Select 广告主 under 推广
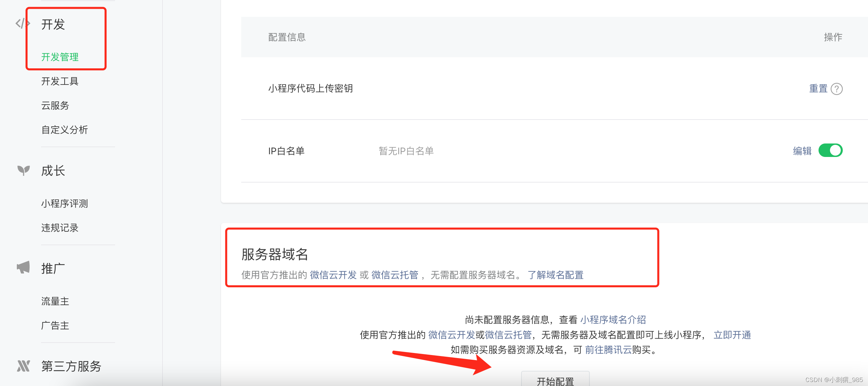This screenshot has width=868, height=386. click(x=55, y=326)
